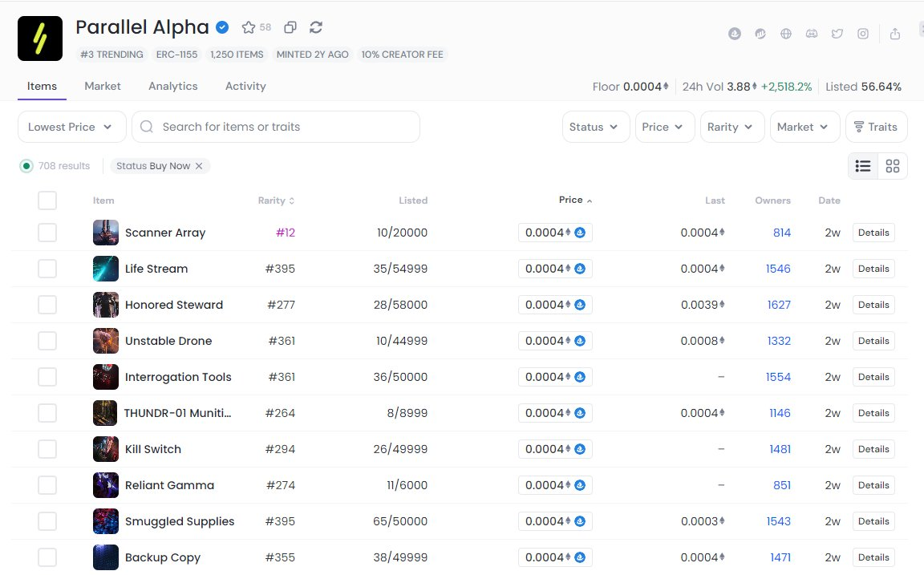
Task: Tick the Unstable Drone row checkbox
Action: 47,341
